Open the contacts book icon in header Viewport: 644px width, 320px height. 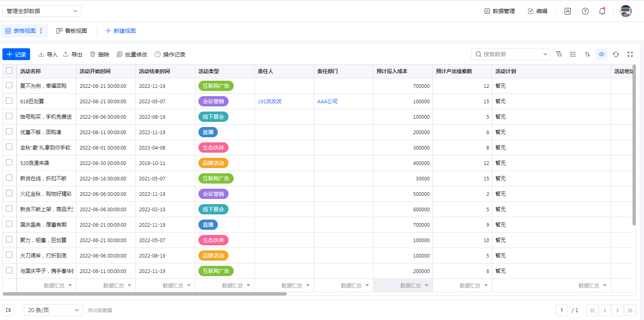click(x=568, y=11)
